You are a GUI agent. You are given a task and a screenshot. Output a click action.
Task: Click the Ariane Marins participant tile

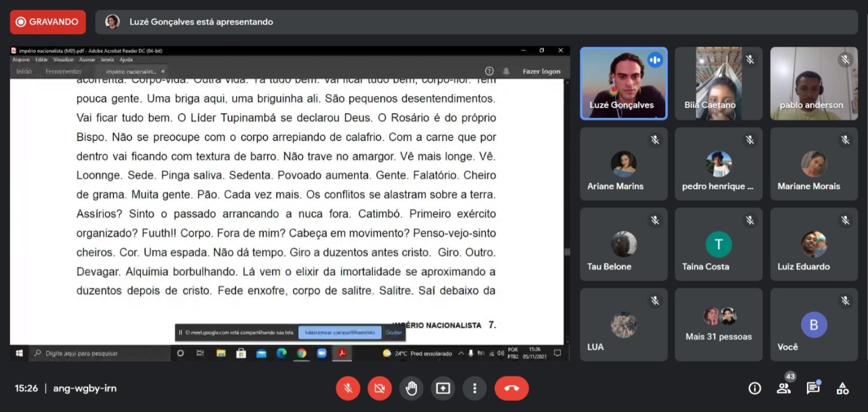623,164
